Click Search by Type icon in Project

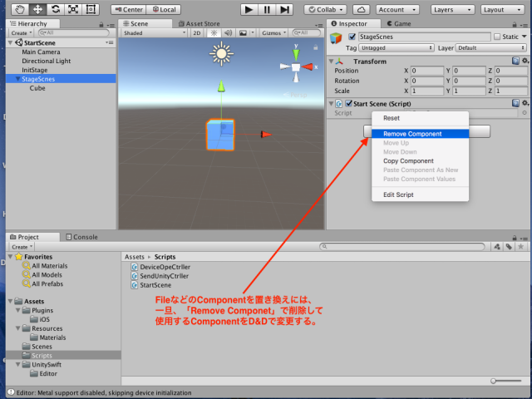[x=497, y=247]
